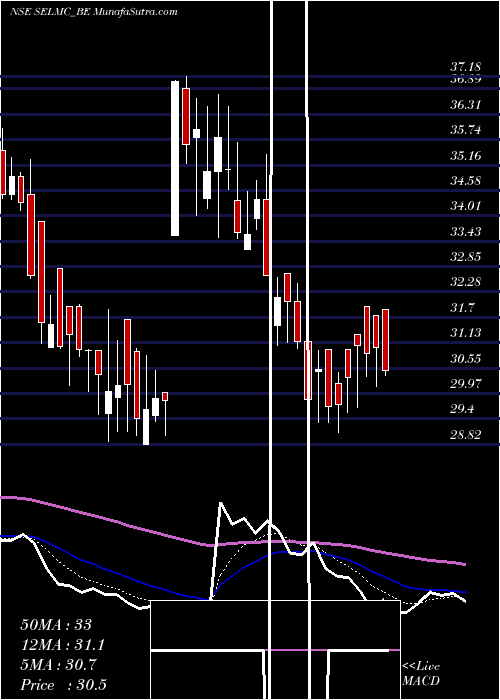Click the pink 50MA line in lower panel
The width and height of the screenshot is (500, 700).
pos(232,542)
